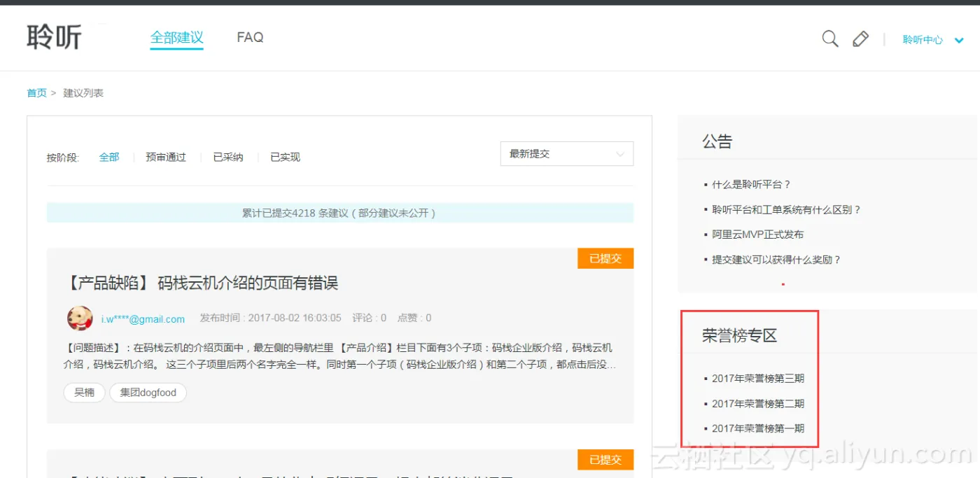Click the 集团dogfood tag
The width and height of the screenshot is (980, 478).
[x=148, y=393]
